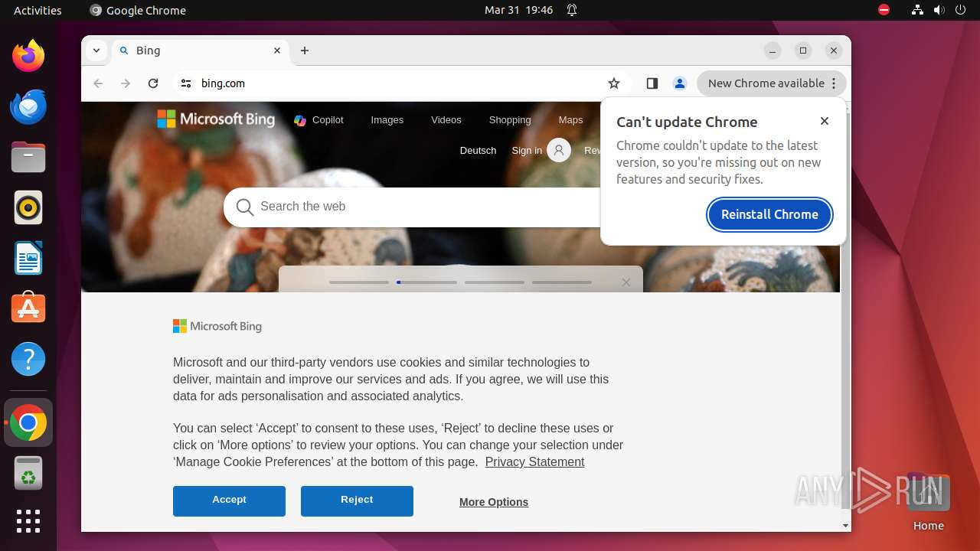
Task: Open power menu icon
Action: coord(961,10)
